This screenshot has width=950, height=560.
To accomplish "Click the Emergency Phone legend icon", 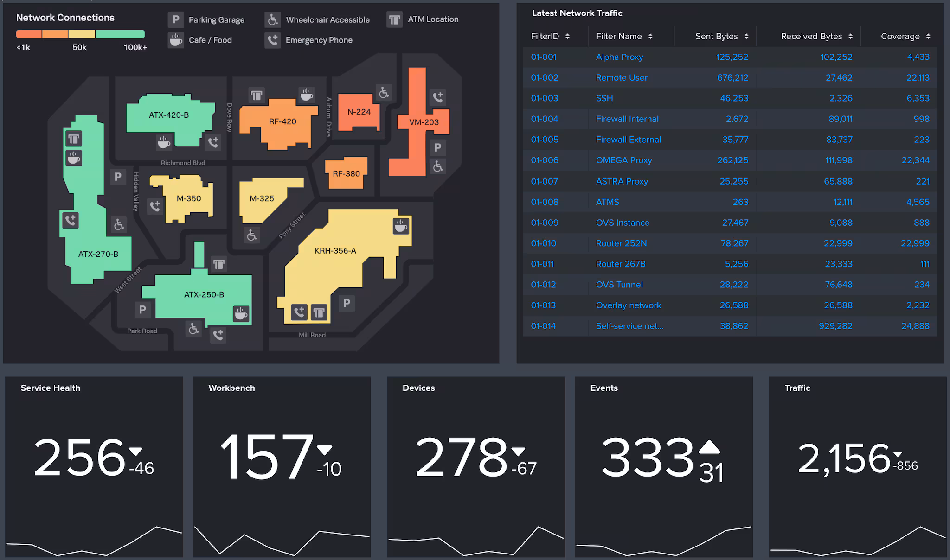I will tap(273, 40).
